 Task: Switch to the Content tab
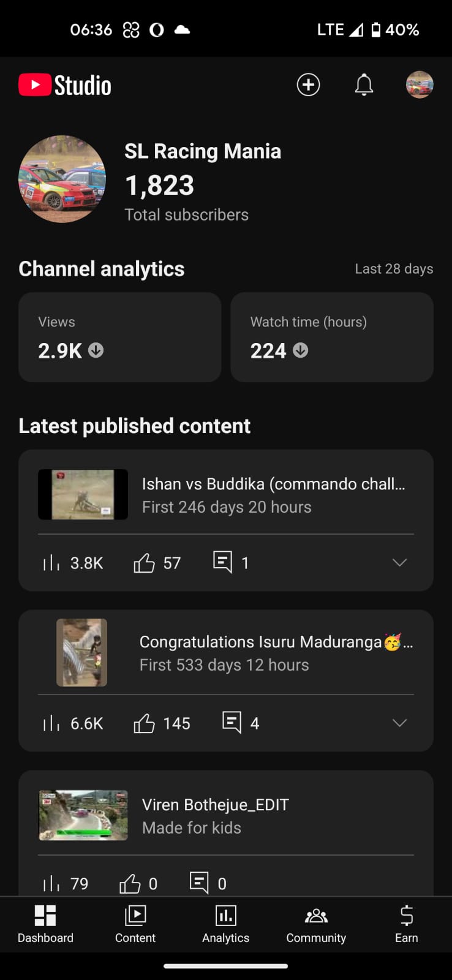(135, 924)
